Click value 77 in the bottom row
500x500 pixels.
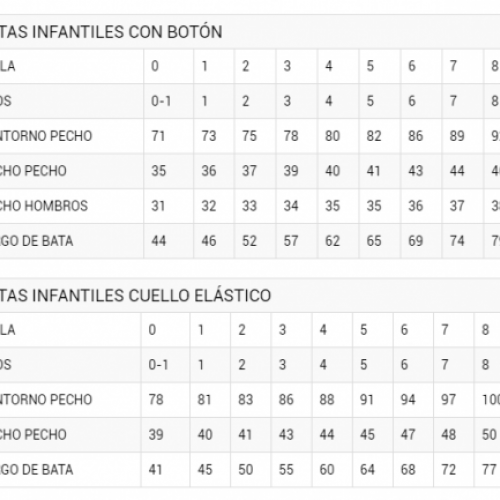(489, 470)
